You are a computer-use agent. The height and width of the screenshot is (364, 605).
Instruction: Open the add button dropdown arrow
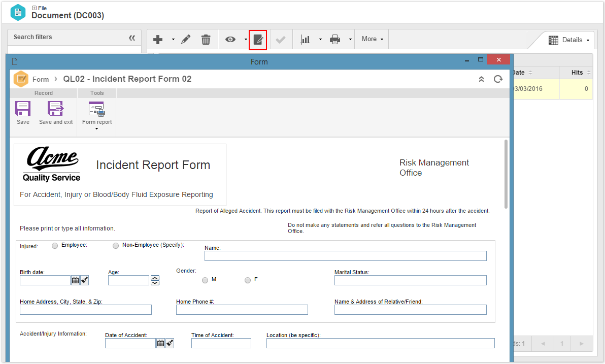click(x=173, y=40)
